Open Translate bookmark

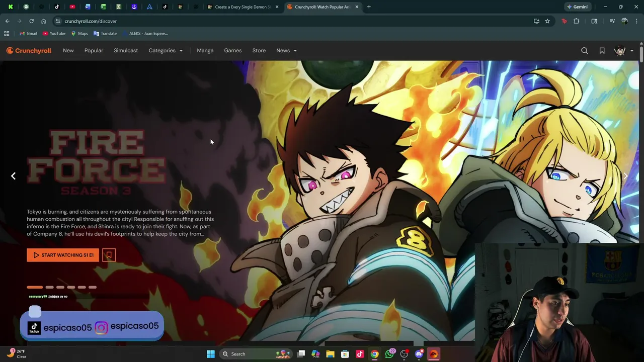click(105, 33)
